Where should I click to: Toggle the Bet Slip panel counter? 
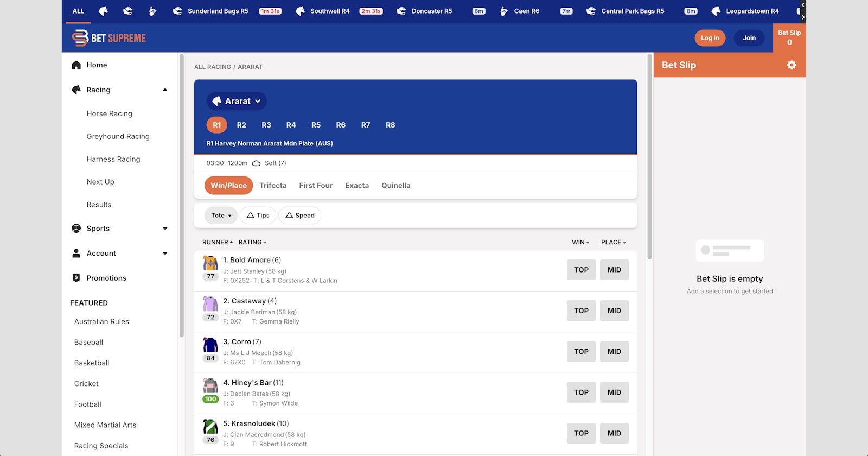(x=789, y=37)
